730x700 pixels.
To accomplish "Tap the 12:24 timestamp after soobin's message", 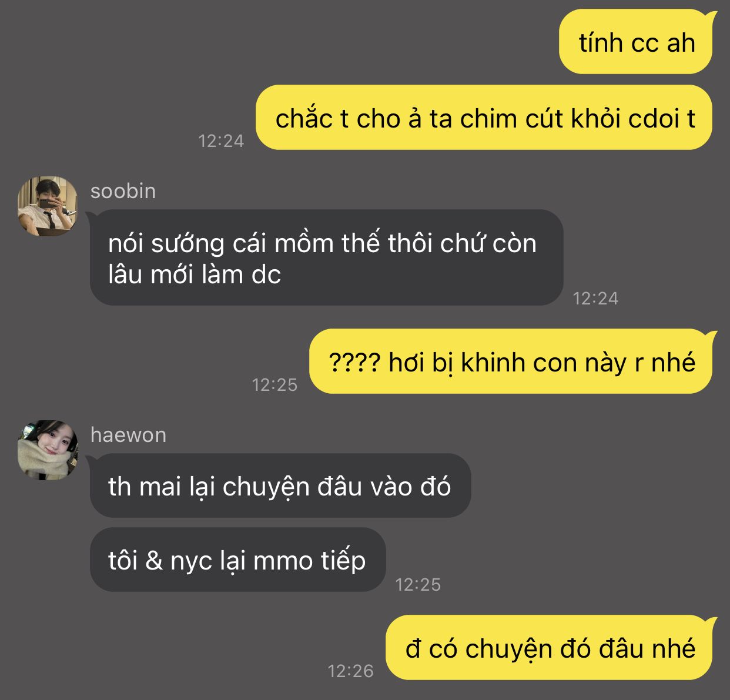I will [595, 299].
